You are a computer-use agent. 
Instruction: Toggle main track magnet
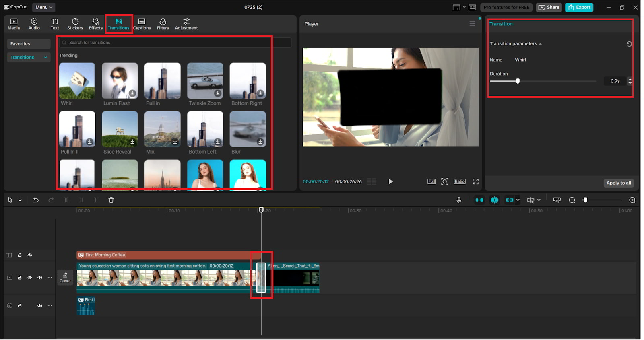point(479,200)
